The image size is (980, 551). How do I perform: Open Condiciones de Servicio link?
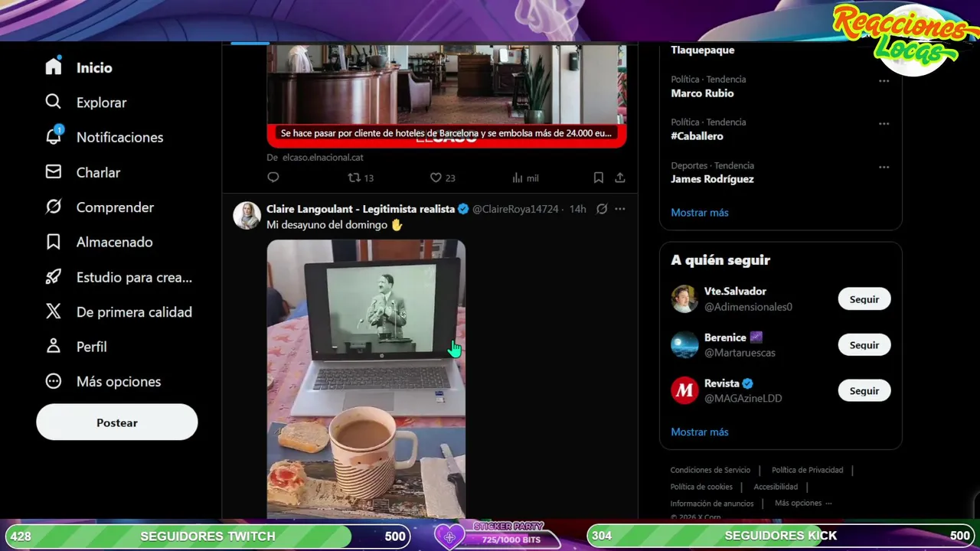pyautogui.click(x=710, y=470)
